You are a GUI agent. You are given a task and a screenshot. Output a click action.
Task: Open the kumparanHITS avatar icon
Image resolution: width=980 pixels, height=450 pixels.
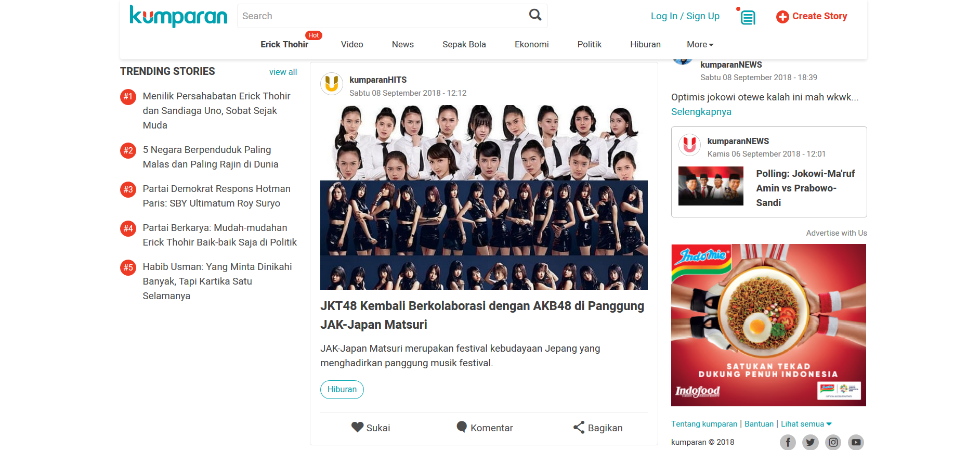[332, 84]
